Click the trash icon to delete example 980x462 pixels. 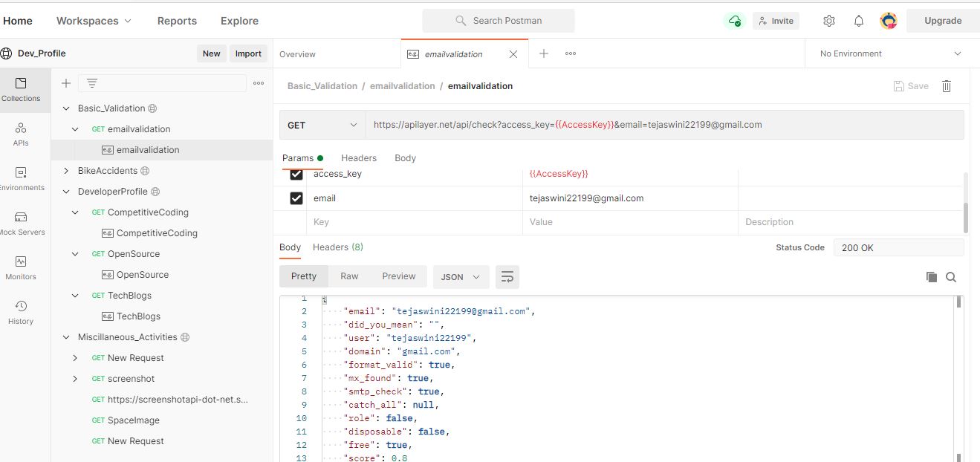[947, 86]
